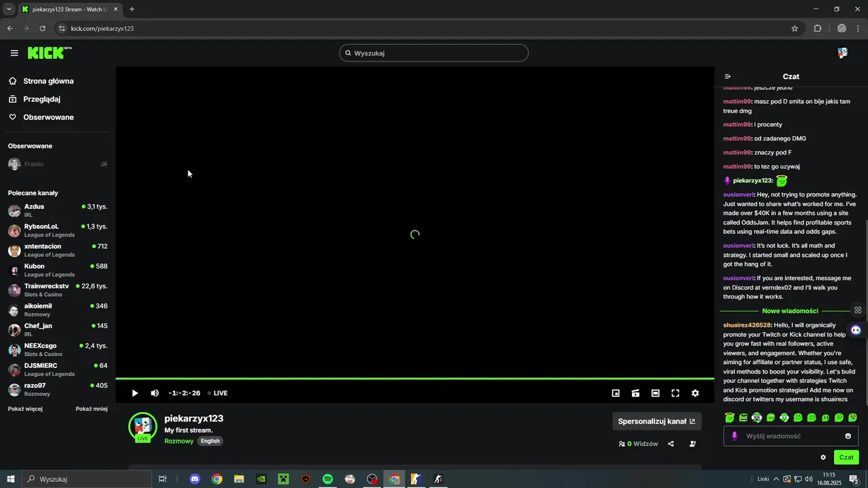Open the hamburger menu beside the Kick logo
868x488 pixels.
click(14, 53)
